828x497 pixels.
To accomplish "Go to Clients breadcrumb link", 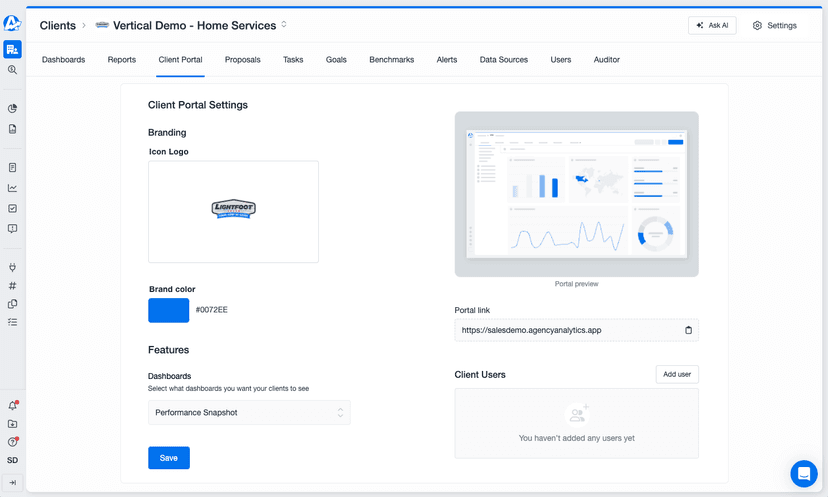I will (58, 25).
